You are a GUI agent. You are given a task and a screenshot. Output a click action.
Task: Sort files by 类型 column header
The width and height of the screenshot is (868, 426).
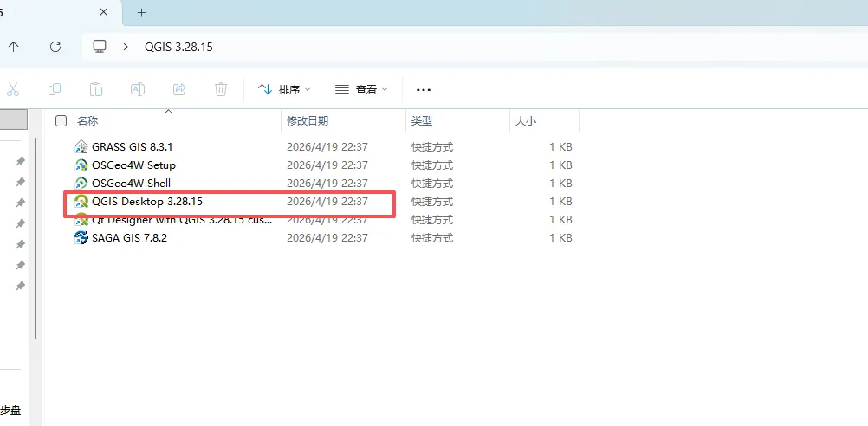(422, 121)
